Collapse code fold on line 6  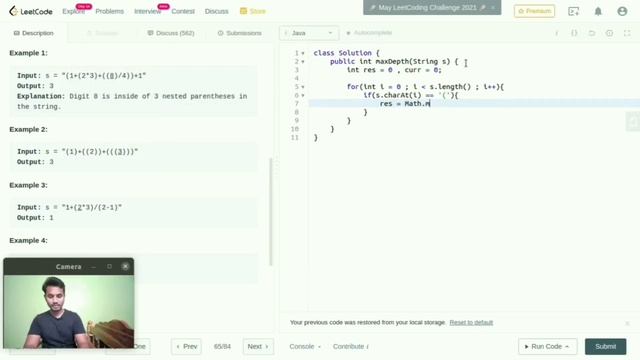303,96
